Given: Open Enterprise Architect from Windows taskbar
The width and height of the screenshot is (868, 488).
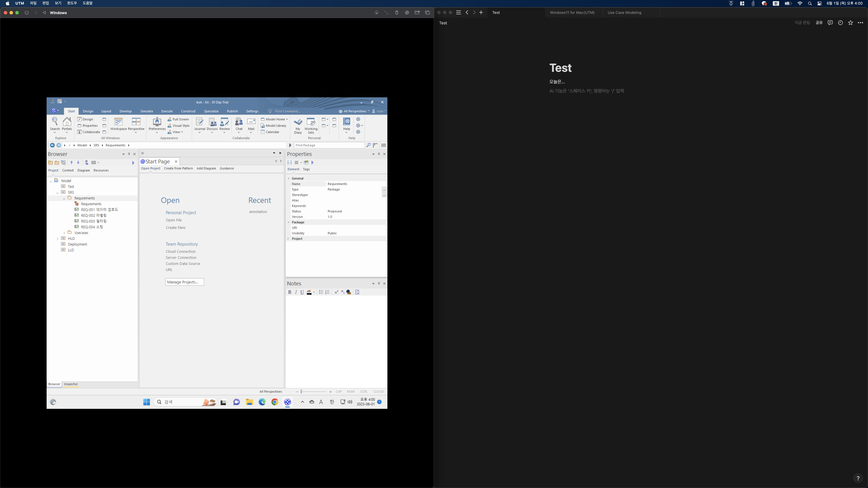Looking at the screenshot, I should (287, 402).
